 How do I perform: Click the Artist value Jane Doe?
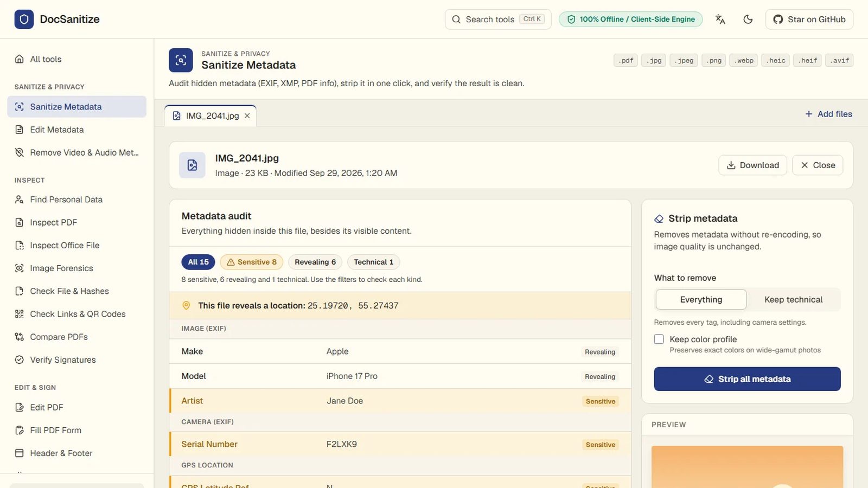tap(344, 401)
